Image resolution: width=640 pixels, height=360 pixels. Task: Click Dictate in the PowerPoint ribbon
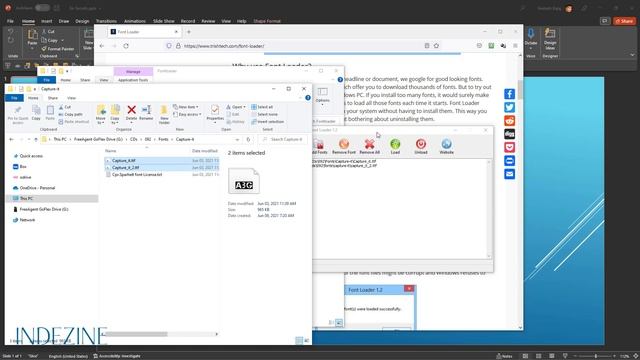tap(531, 38)
